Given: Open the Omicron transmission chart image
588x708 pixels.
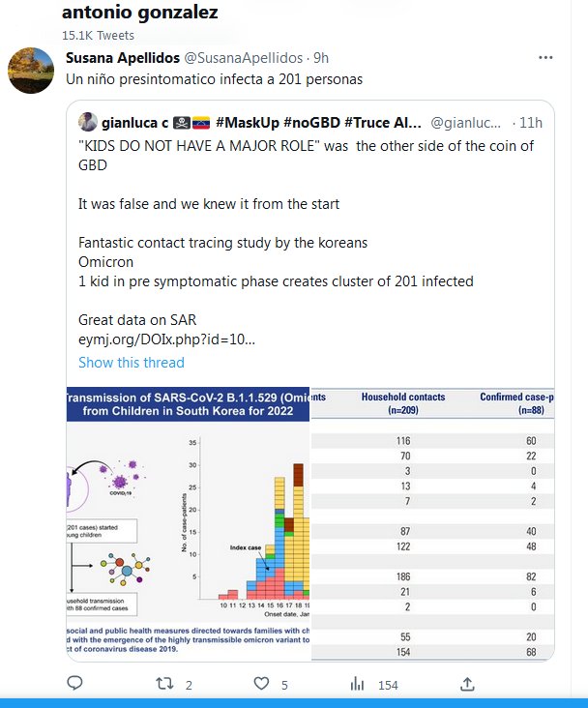Looking at the screenshot, I should (x=188, y=522).
